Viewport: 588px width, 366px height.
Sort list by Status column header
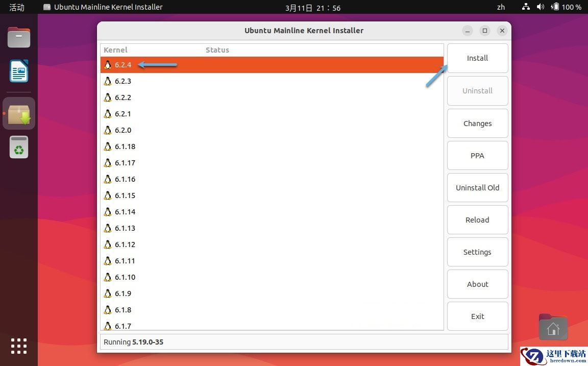pyautogui.click(x=217, y=50)
